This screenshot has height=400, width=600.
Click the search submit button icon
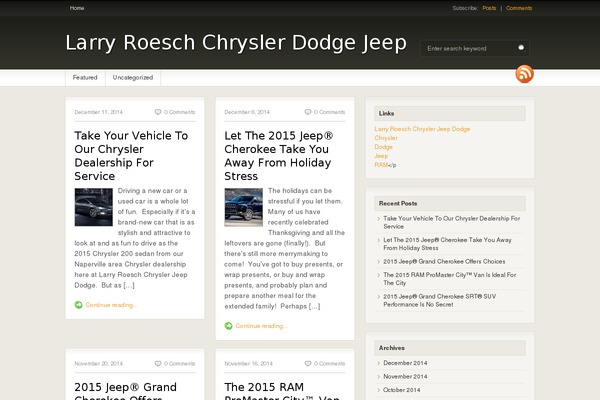pos(521,48)
